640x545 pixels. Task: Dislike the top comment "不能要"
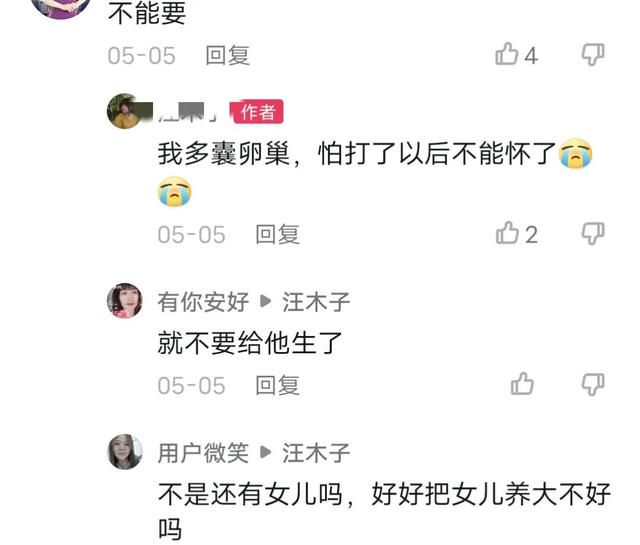[593, 54]
